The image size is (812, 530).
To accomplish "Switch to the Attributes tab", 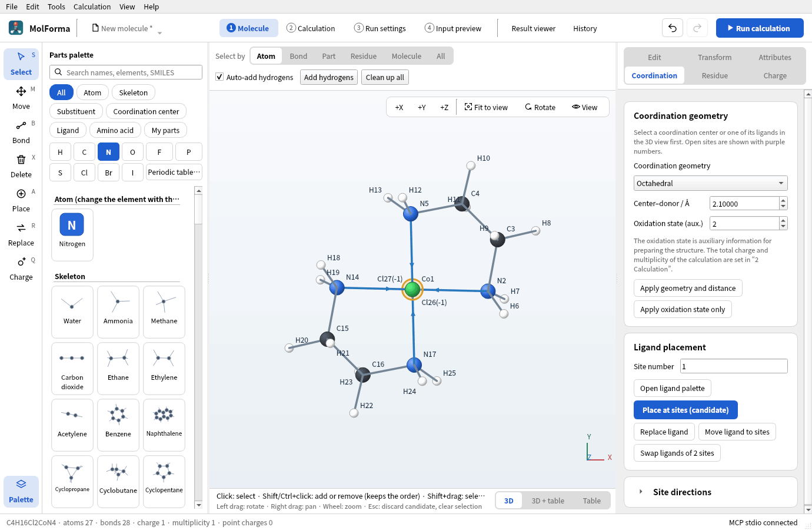I will (x=775, y=57).
